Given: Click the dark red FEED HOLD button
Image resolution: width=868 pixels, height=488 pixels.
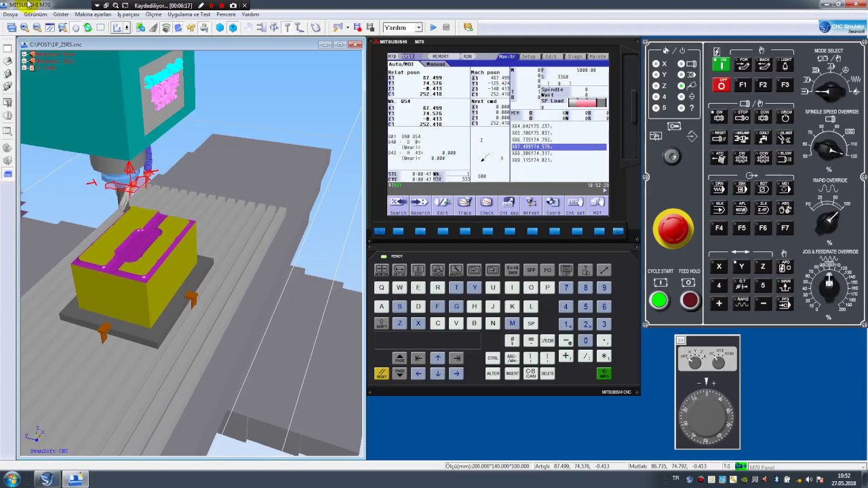Looking at the screenshot, I should [690, 300].
